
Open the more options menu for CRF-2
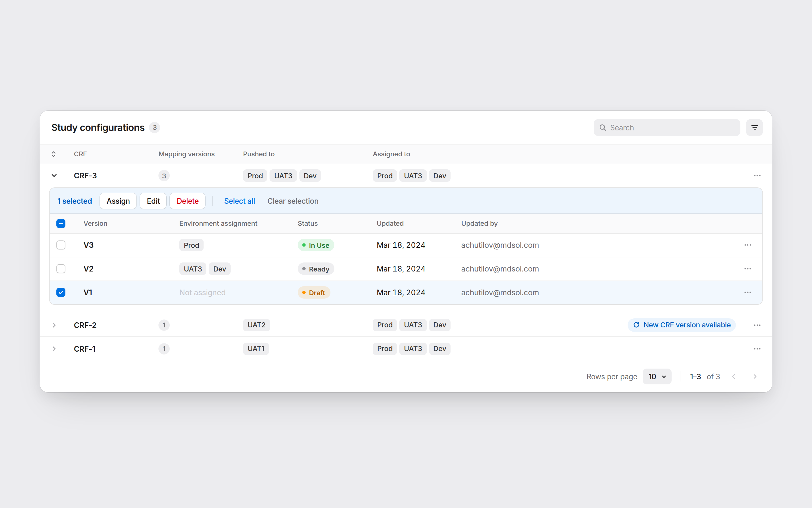point(757,325)
